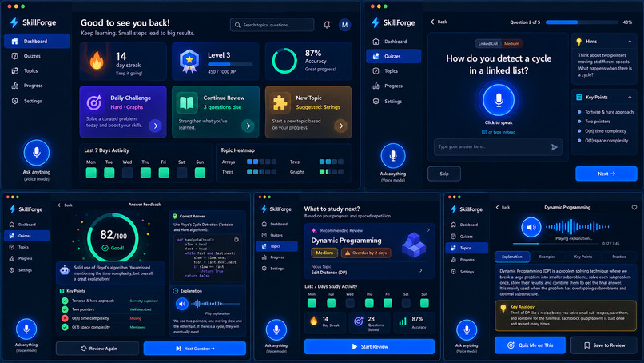The image size is (644, 363).
Task: Click the Ask anything microphone in the Dynamic Programming window
Action: point(467,329)
